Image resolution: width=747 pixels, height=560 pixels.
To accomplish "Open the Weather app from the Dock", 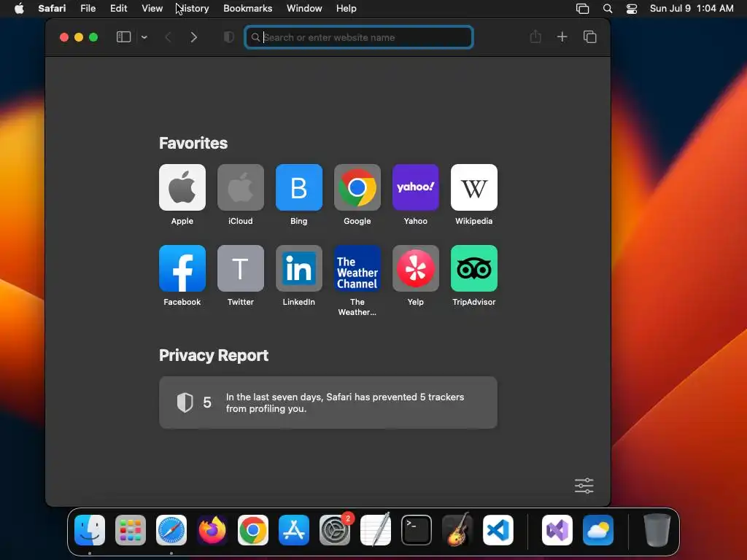I will (x=598, y=530).
